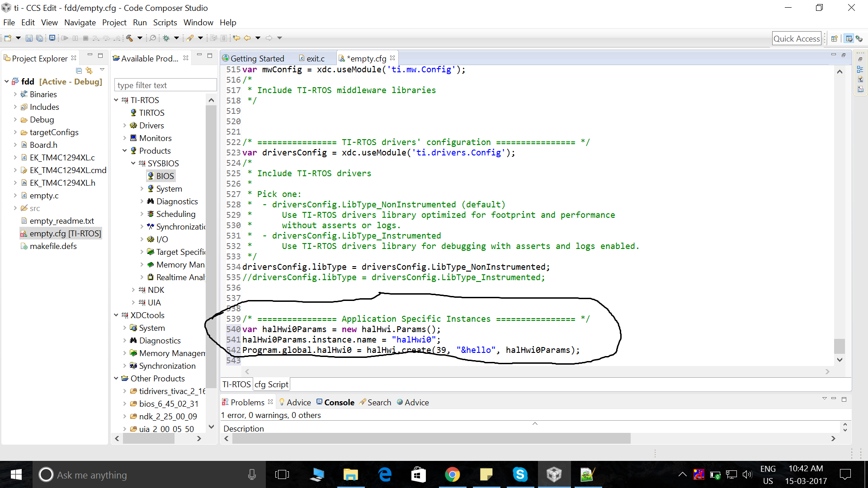Screen dimensions: 868x488
Task: Collapse the SYSBIOS tree node
Action: tap(133, 163)
